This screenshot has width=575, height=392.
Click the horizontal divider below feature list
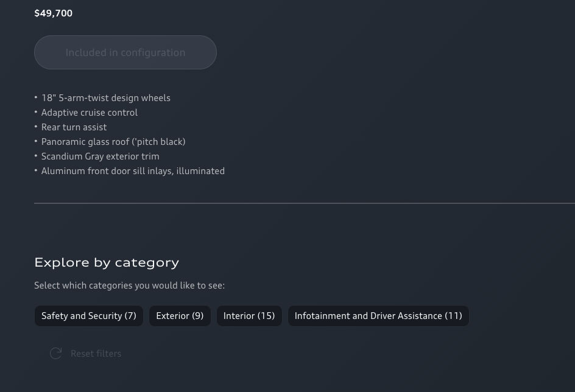(305, 203)
